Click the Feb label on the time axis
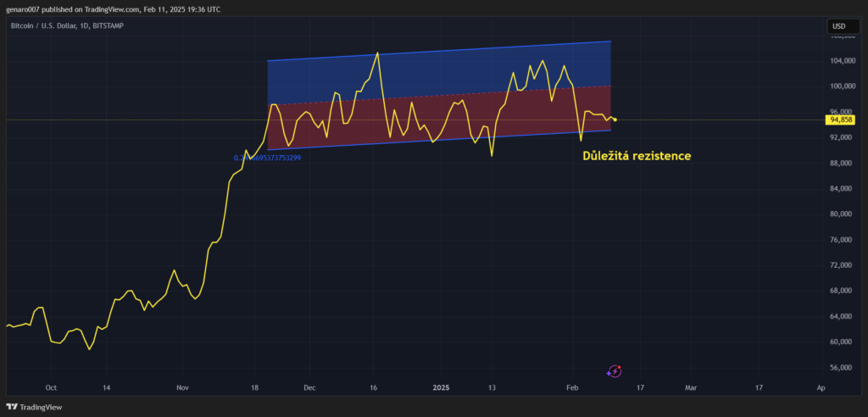 coord(572,387)
